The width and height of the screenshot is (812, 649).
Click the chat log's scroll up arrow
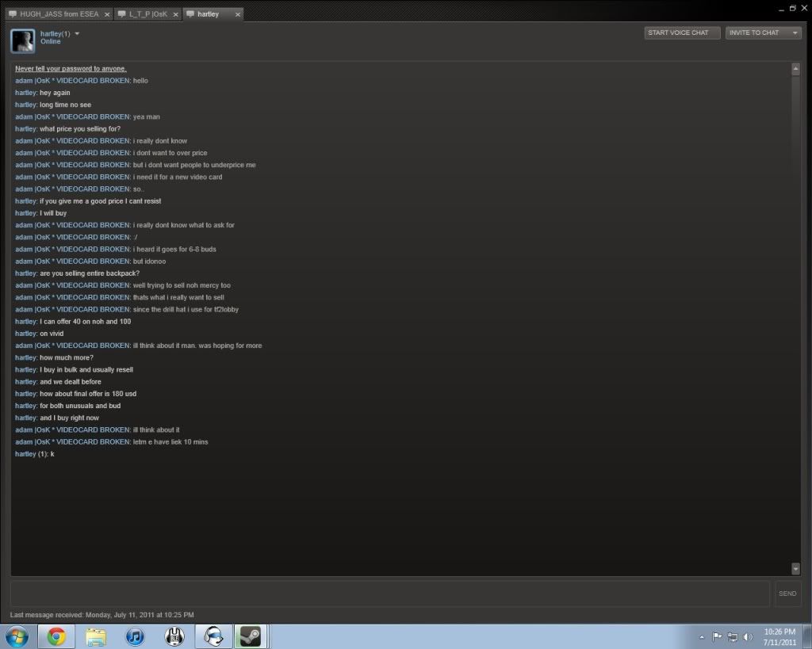tap(795, 69)
